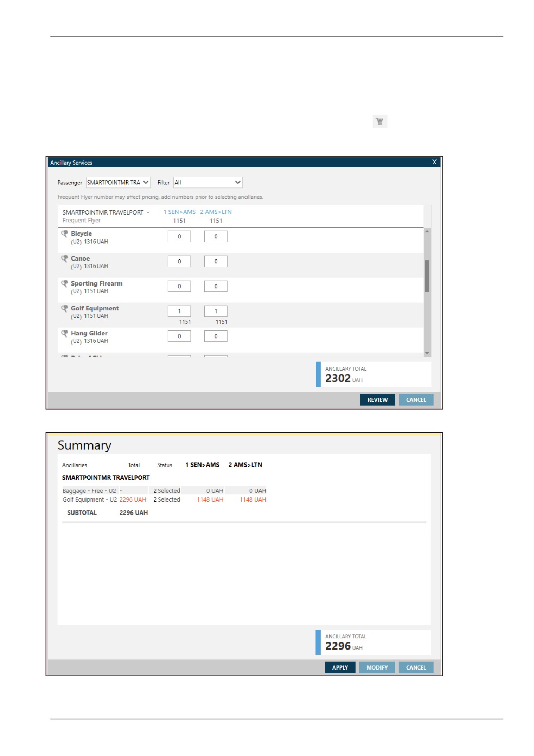Click '1148 UAH' under 1 SEN>AMS
The image size is (534, 756).
point(210,500)
